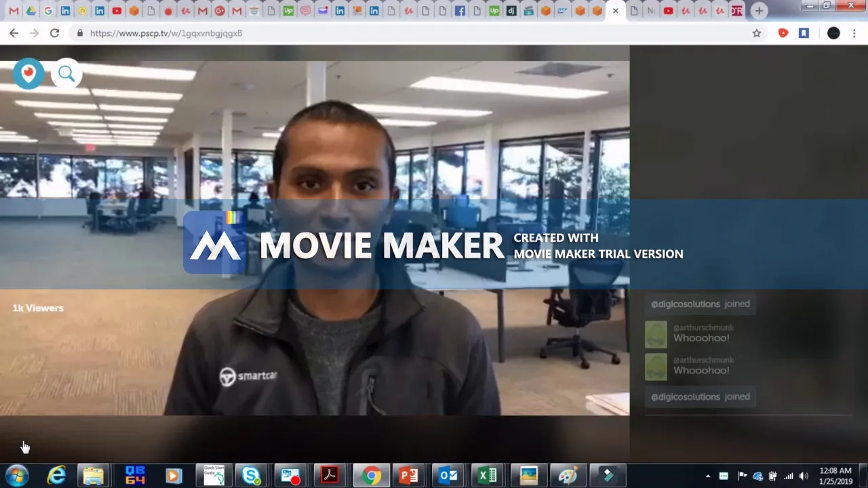
Task: Switch to the Facebook tab
Action: [x=460, y=11]
